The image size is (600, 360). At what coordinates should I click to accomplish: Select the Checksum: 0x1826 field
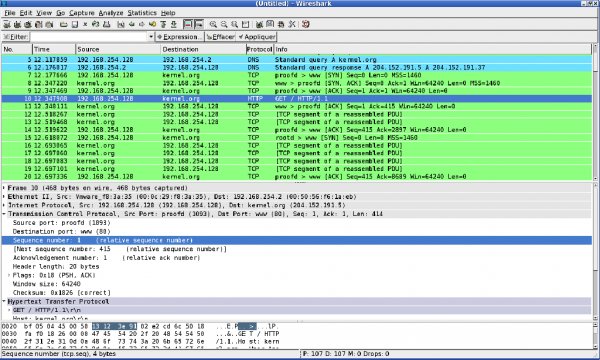pyautogui.click(x=62, y=293)
